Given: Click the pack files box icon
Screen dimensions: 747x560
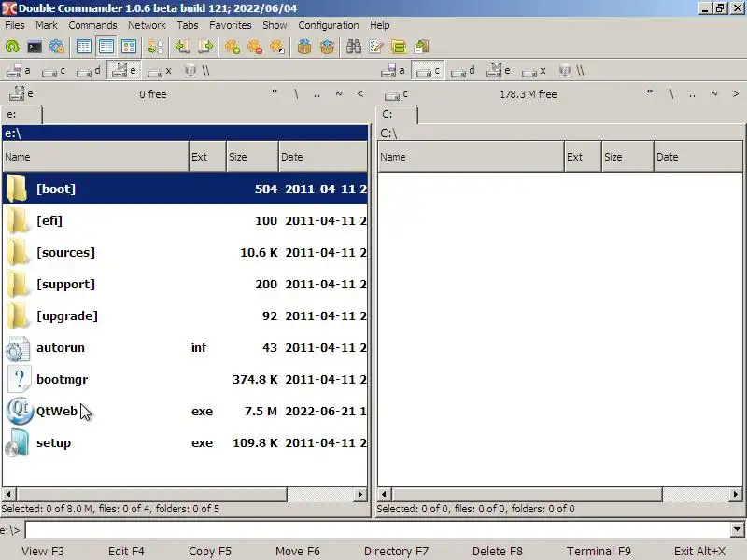Looking at the screenshot, I should [x=304, y=47].
